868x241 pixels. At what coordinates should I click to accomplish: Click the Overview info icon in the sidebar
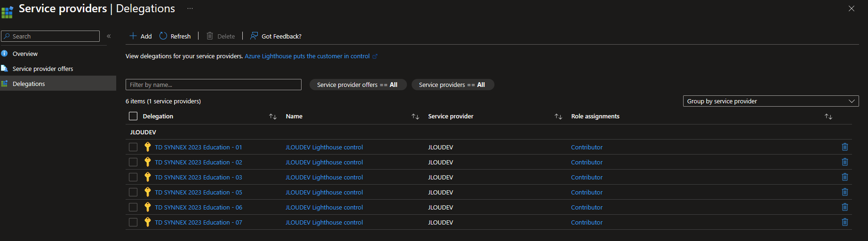click(5, 54)
